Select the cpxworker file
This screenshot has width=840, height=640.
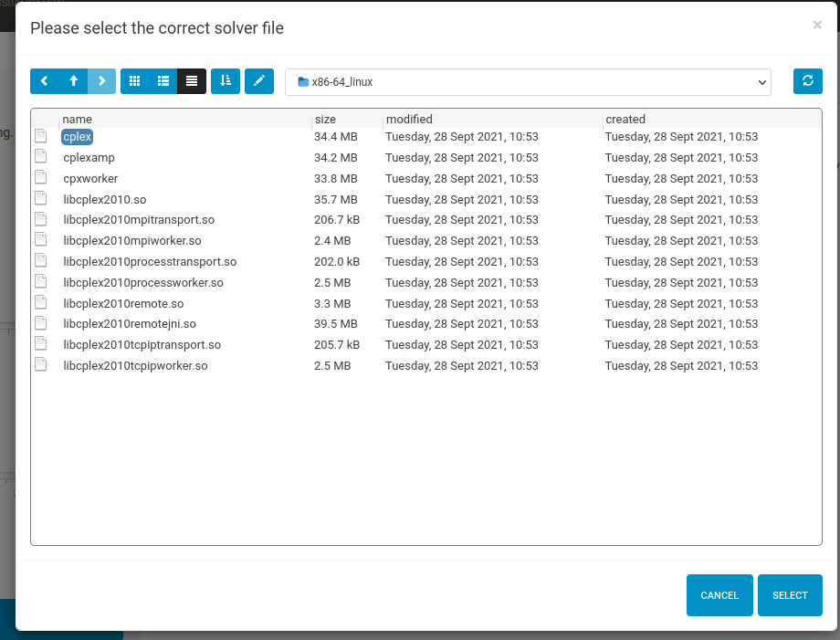[x=90, y=178]
